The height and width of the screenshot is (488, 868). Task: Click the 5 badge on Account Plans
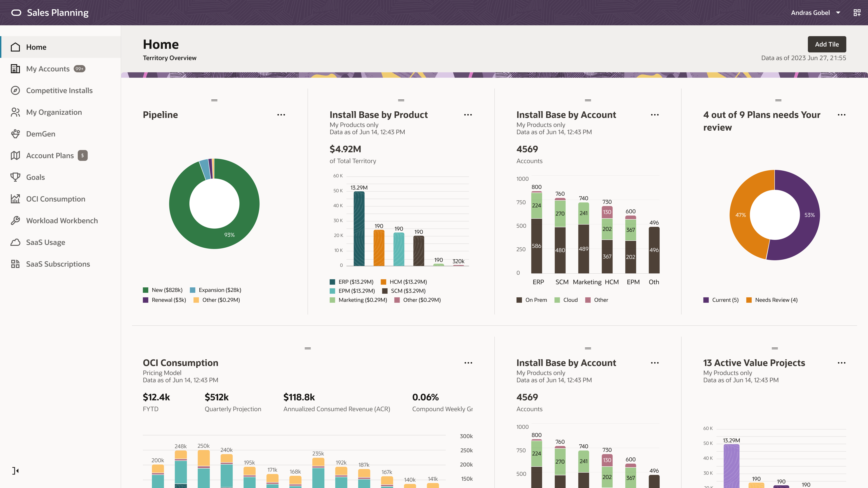[x=83, y=156]
